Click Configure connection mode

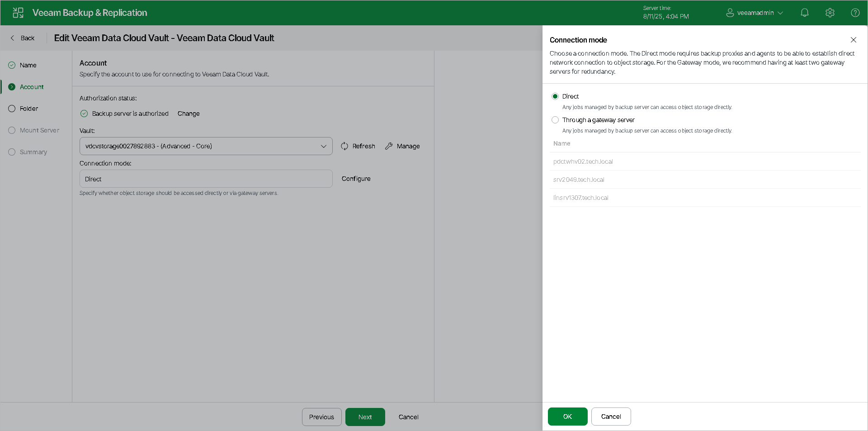pos(356,179)
